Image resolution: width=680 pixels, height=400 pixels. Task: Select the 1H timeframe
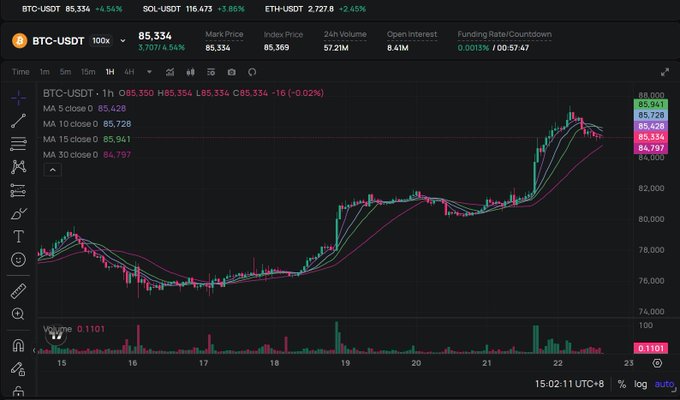coord(110,72)
